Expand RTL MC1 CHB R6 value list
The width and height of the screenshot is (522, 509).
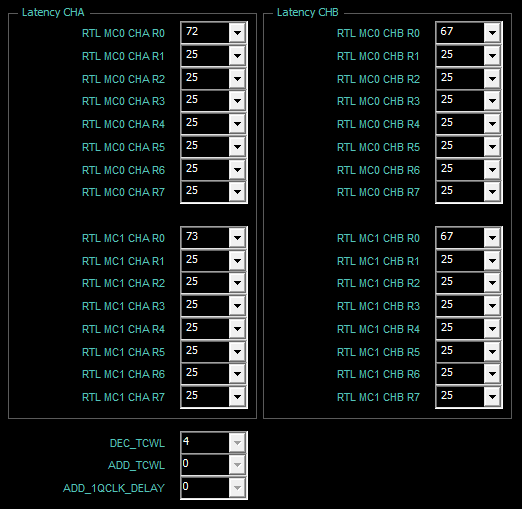pyautogui.click(x=492, y=374)
